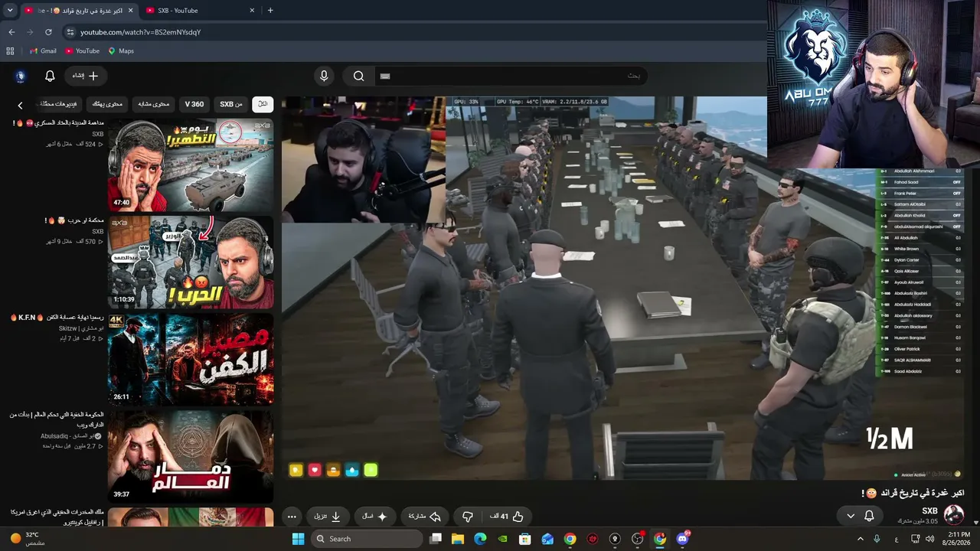Screen dimensions: 980x551
Task: Open SXB channel avatar below video
Action: 954,515
